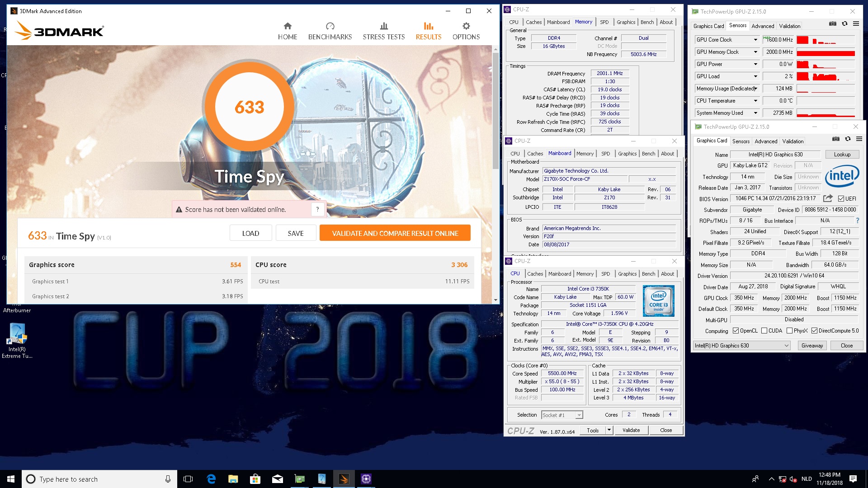
Task: Toggle DirectCompute 5.0 checkbox in GPU-Z
Action: click(x=814, y=331)
